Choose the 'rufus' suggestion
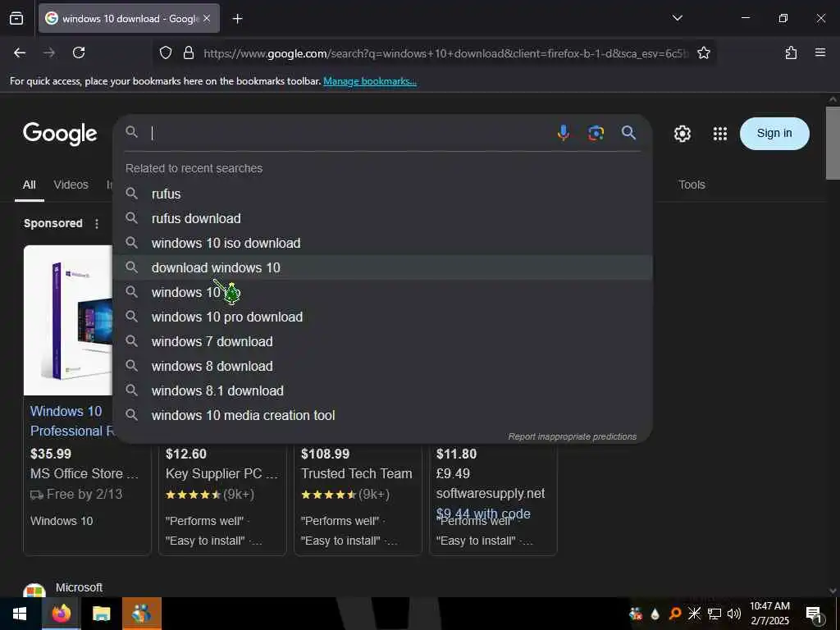This screenshot has width=840, height=630. click(382, 194)
